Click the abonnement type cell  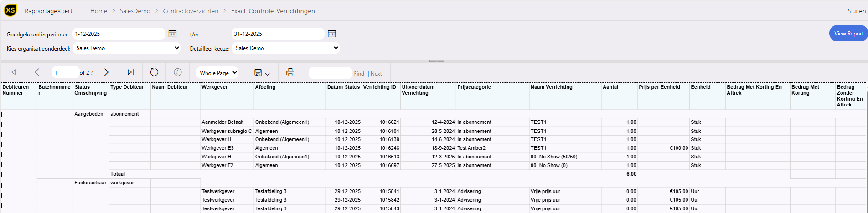[124, 114]
